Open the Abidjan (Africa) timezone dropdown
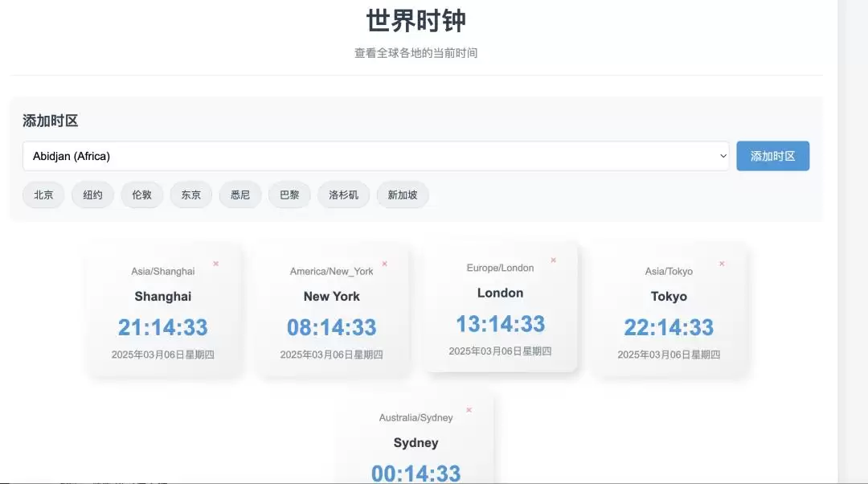The image size is (868, 484). (376, 156)
